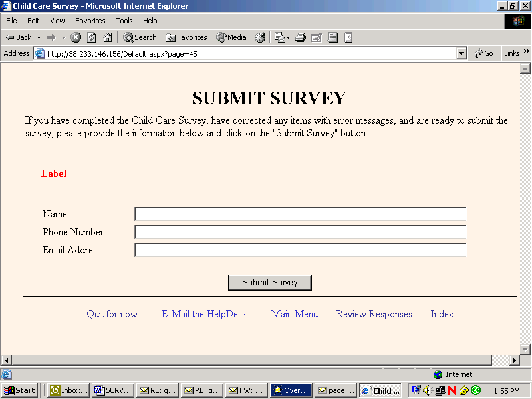Expand the Links toolbar chevron
Image resolution: width=532 pixels, height=399 pixels.
(527, 51)
